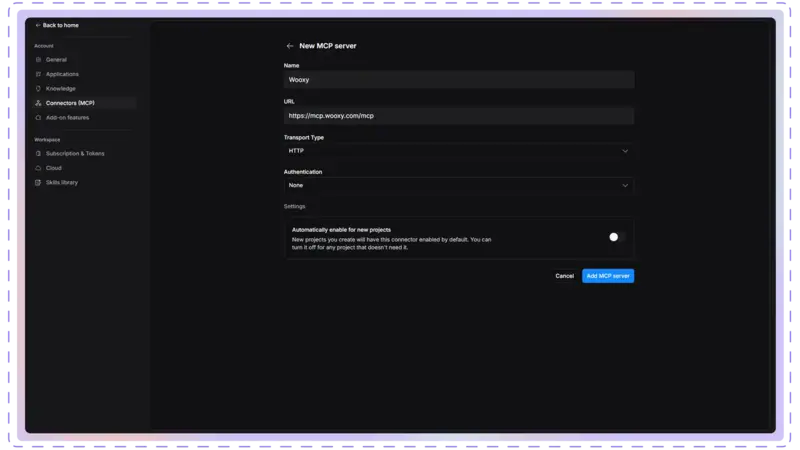
Task: Go to Applications section
Action: click(x=62, y=74)
